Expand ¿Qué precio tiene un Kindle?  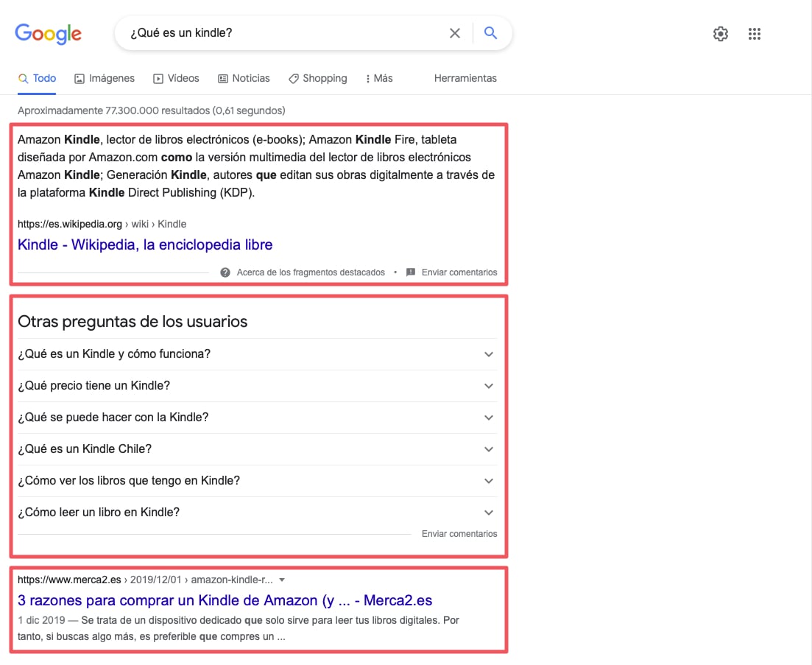258,386
